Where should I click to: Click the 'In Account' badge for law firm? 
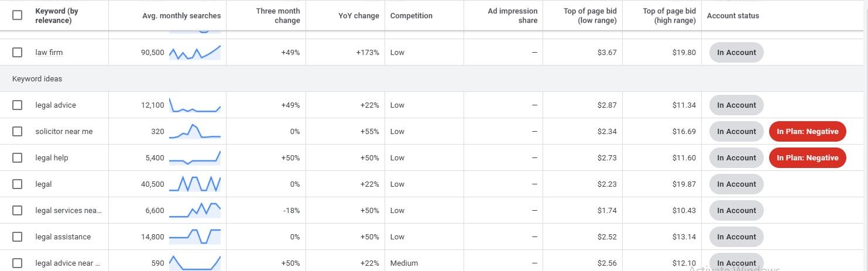pos(736,52)
